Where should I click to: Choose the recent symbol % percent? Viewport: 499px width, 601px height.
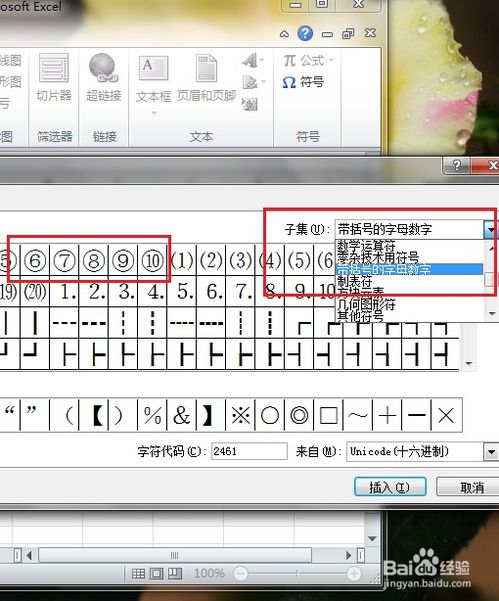(153, 415)
